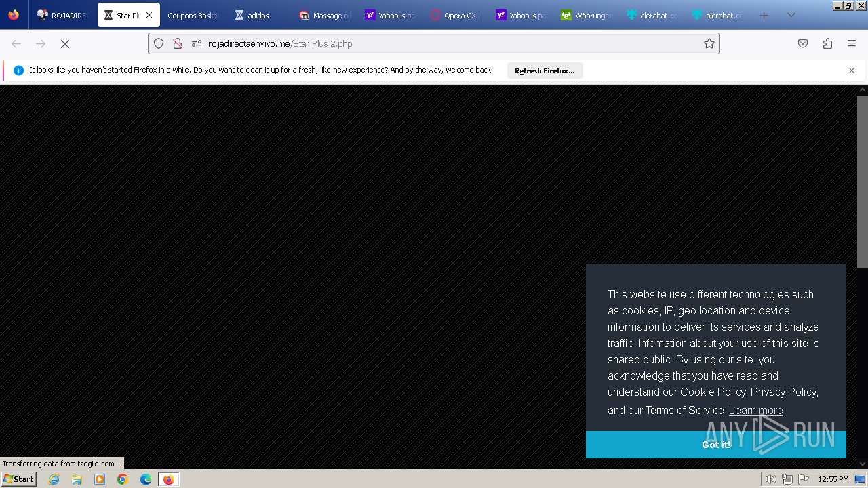868x488 pixels.
Task: Launch Internet Explorer from the taskbar
Action: 54,479
